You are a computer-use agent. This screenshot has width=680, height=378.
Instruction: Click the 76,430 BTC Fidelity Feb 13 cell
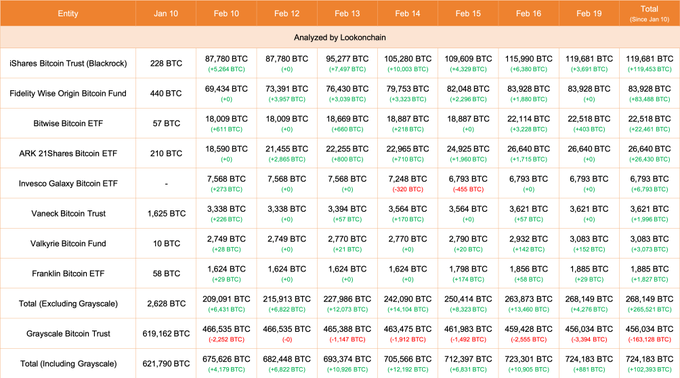click(347, 93)
